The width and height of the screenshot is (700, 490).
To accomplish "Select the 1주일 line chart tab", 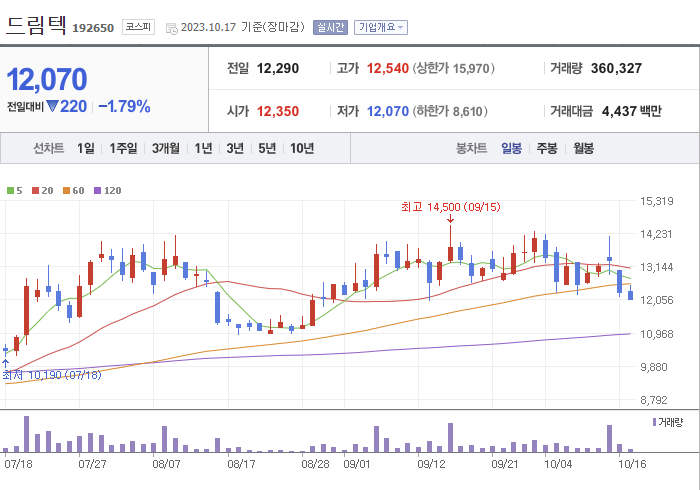I will click(x=123, y=148).
